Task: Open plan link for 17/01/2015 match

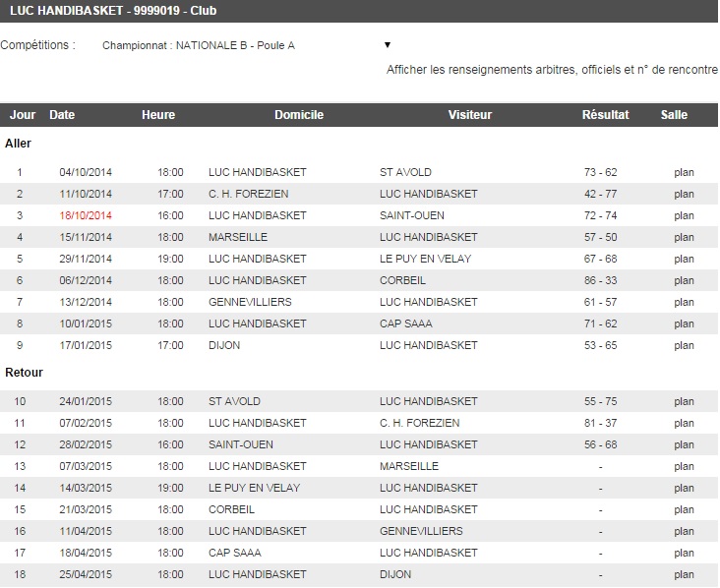Action: 684,345
